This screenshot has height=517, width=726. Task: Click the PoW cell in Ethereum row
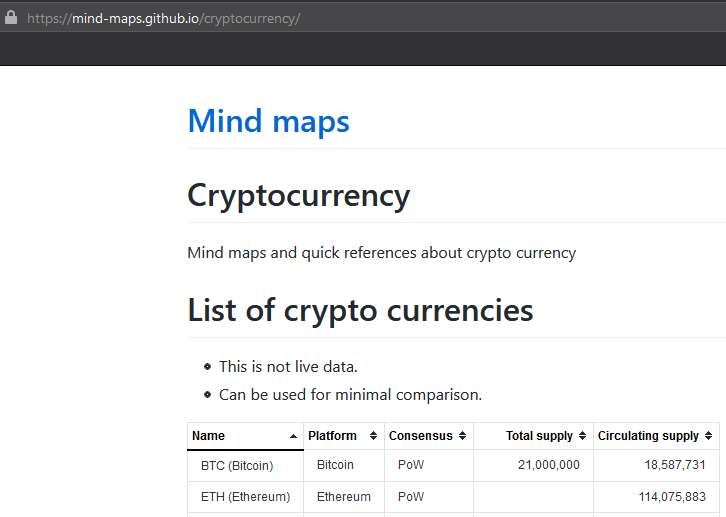pos(429,497)
